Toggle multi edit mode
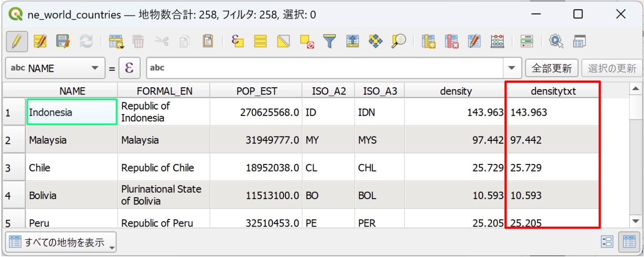The image size is (644, 257). pyautogui.click(x=40, y=42)
